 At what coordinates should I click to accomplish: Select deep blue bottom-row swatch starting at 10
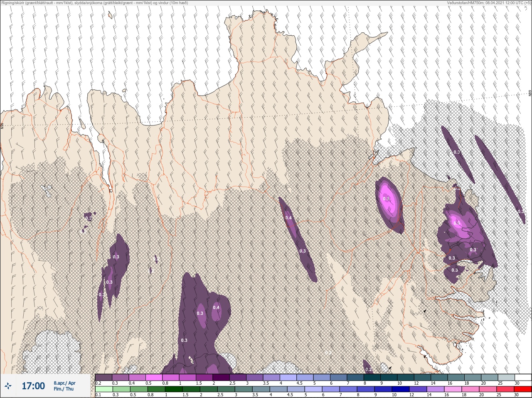tap(401, 389)
